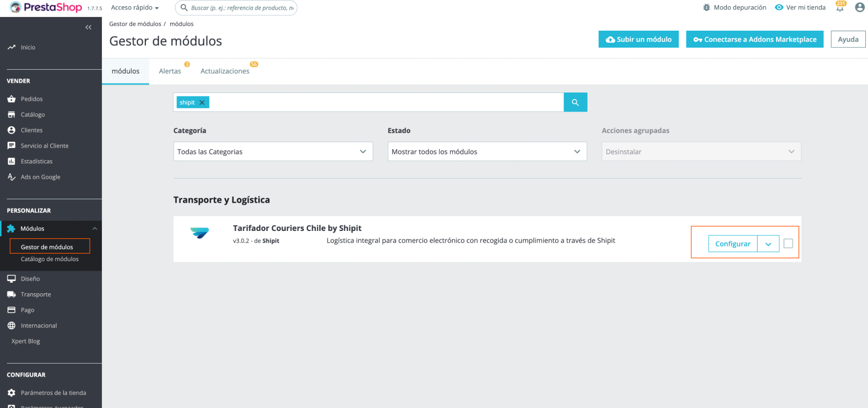
Task: Click the Ayuda button
Action: (848, 39)
